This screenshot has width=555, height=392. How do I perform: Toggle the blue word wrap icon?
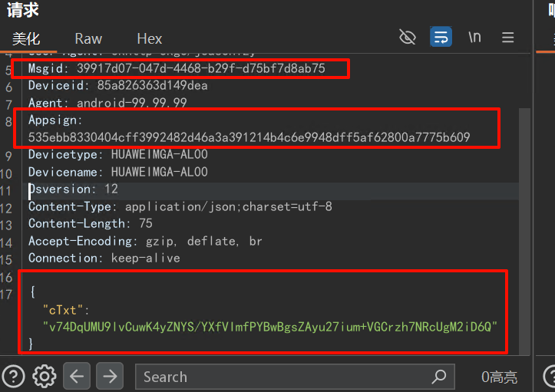click(441, 37)
